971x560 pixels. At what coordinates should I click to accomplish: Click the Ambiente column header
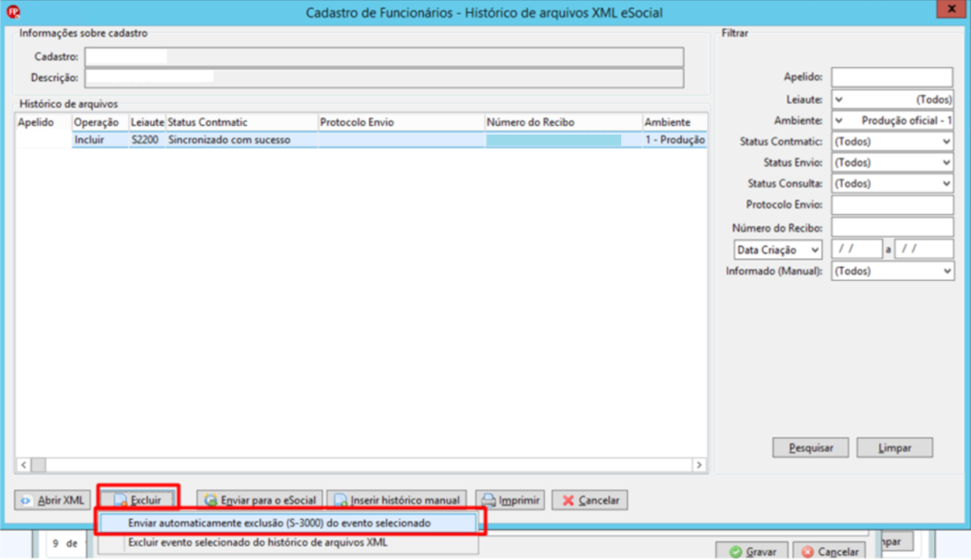tap(675, 122)
